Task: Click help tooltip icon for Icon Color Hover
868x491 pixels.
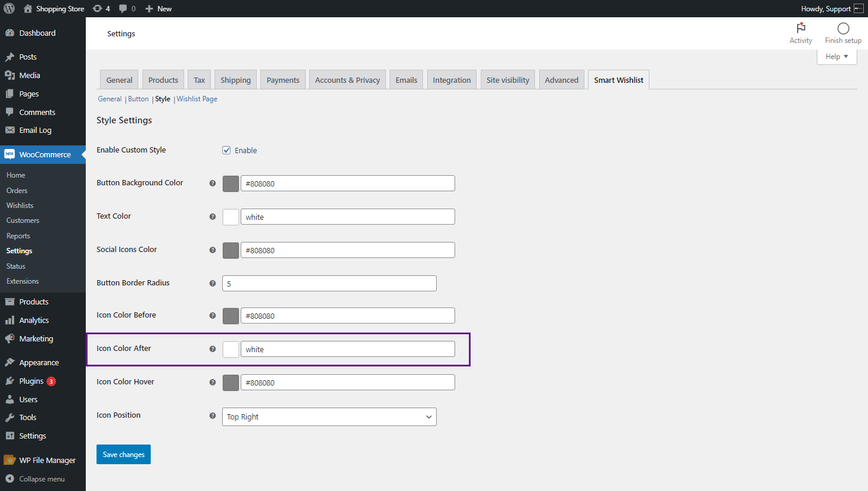Action: 212,383
